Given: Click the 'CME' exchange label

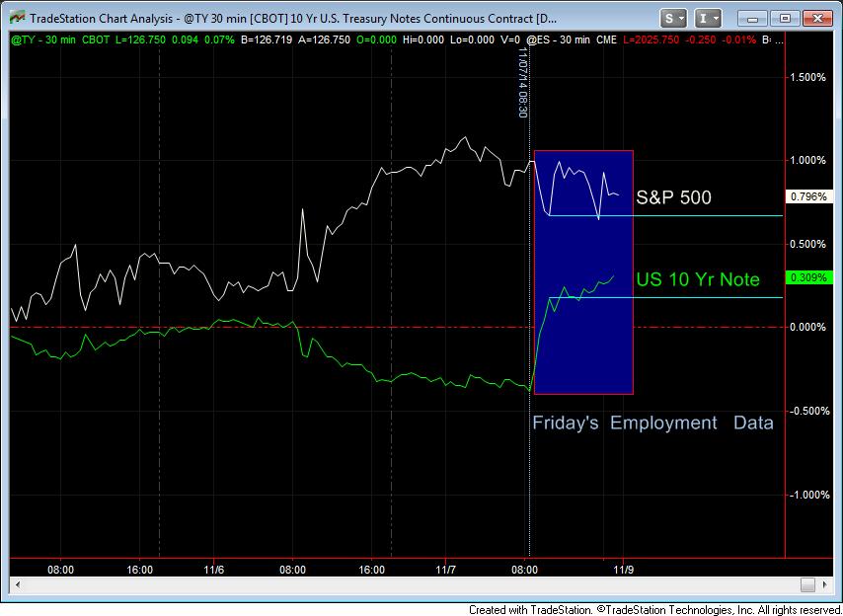Looking at the screenshot, I should 606,39.
